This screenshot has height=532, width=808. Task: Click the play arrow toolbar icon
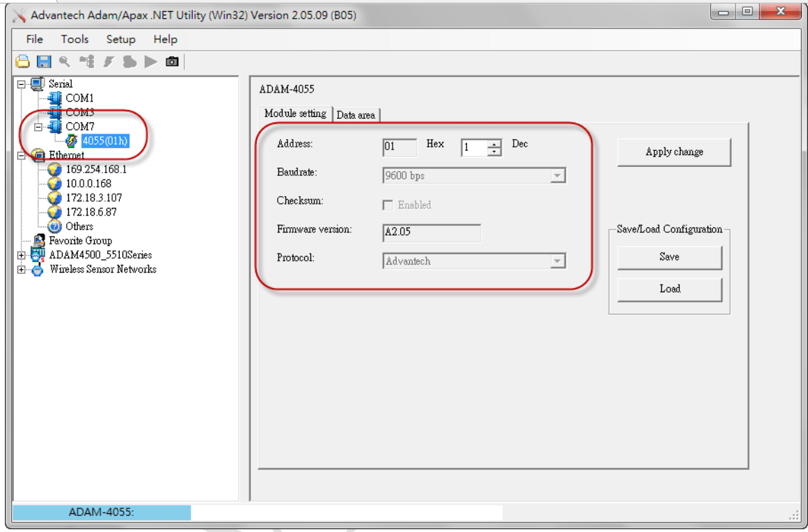tap(150, 62)
